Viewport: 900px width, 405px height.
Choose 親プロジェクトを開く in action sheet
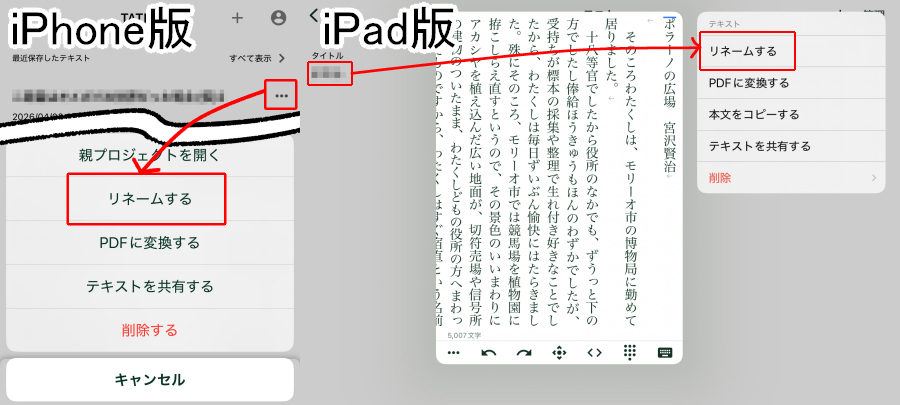point(150,155)
